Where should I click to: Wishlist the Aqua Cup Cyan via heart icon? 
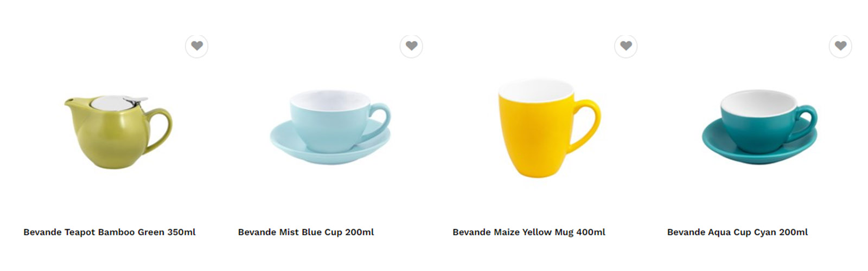coord(840,46)
